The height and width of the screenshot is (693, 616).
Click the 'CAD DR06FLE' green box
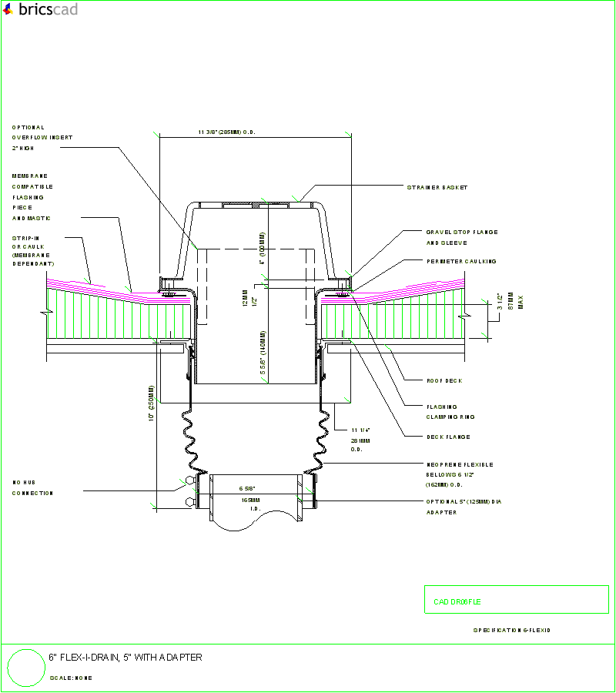click(x=517, y=600)
